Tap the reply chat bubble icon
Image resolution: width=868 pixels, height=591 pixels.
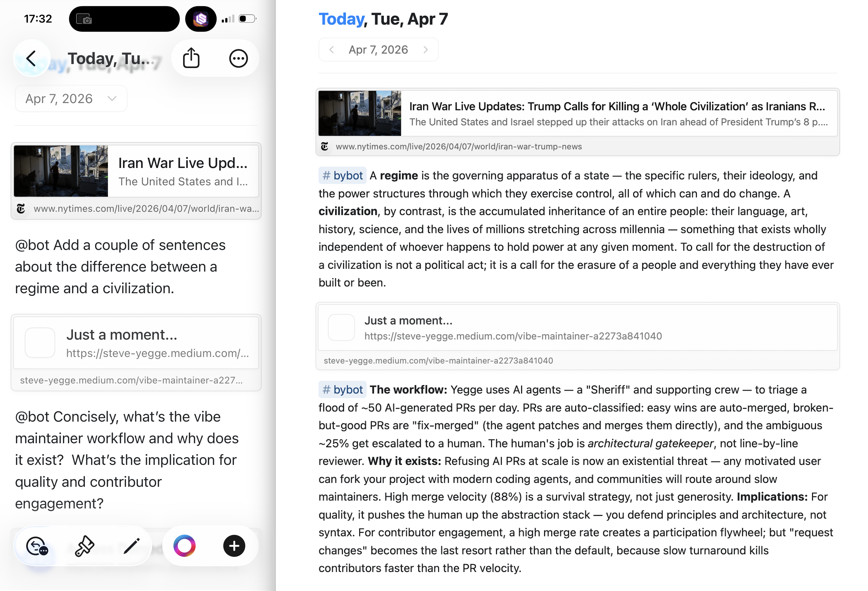(37, 546)
